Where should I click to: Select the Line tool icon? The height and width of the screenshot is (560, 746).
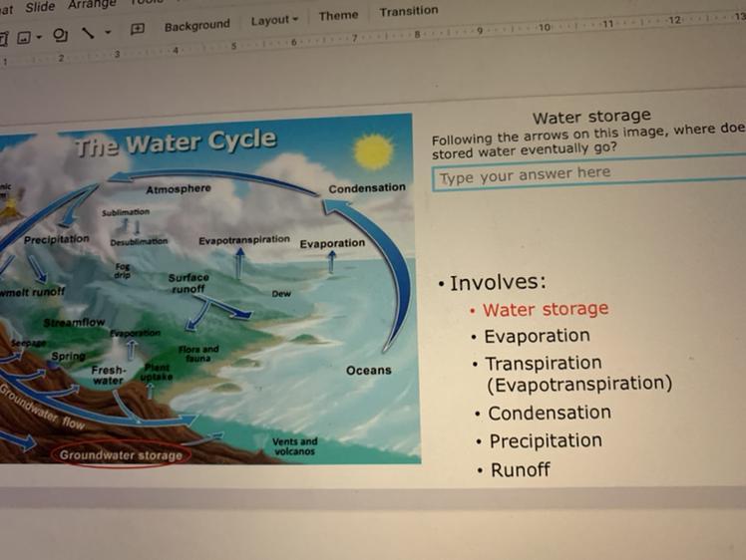click(x=88, y=33)
